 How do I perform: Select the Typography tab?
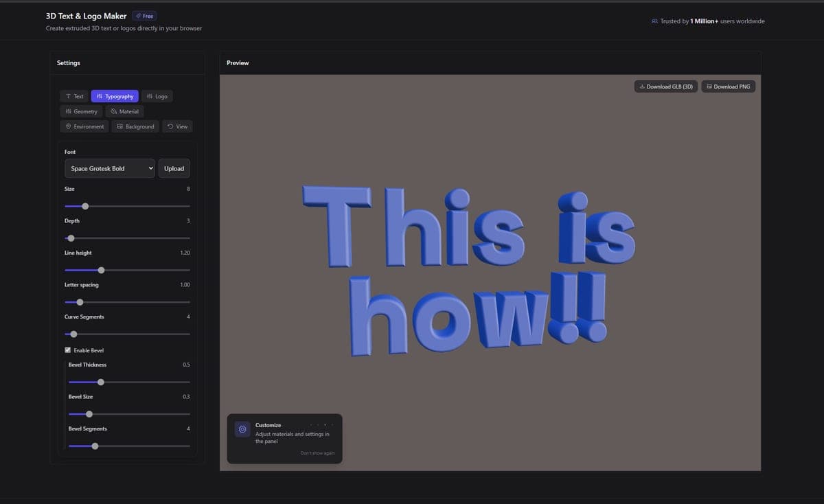click(115, 96)
